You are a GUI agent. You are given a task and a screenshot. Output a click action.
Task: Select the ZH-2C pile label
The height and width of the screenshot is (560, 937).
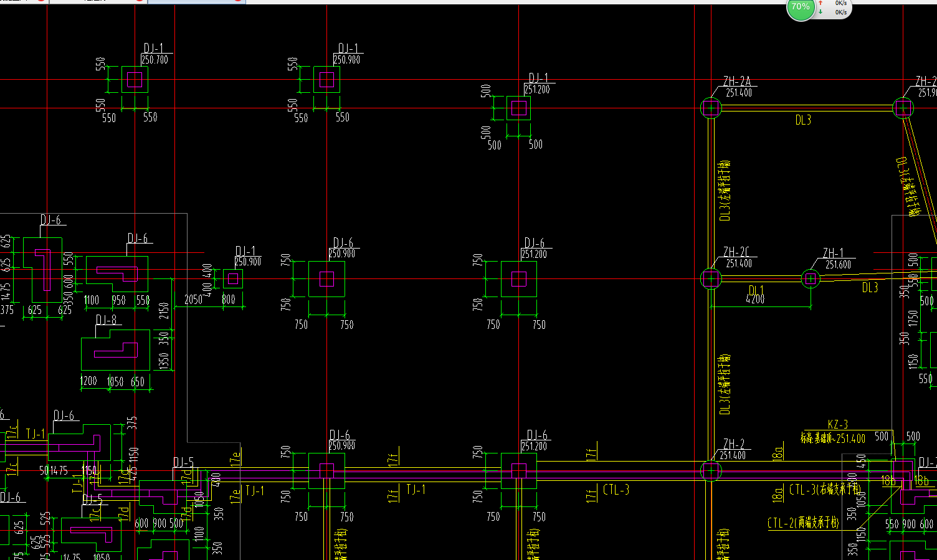736,252
